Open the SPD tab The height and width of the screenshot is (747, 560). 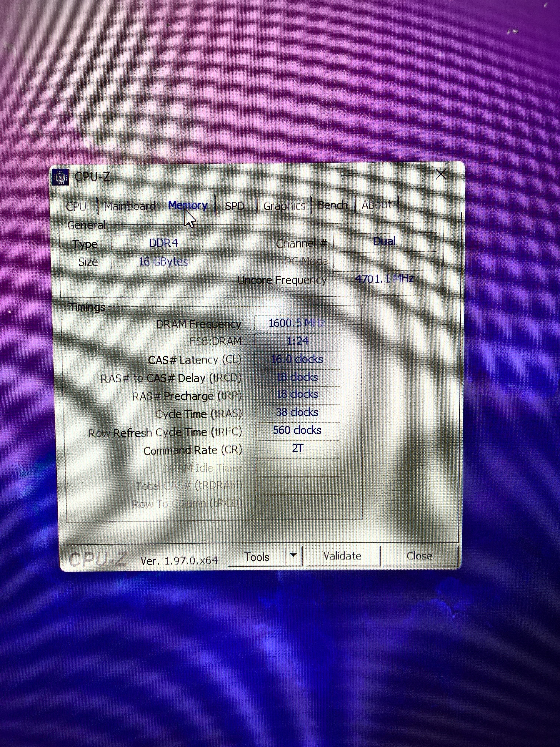point(235,206)
